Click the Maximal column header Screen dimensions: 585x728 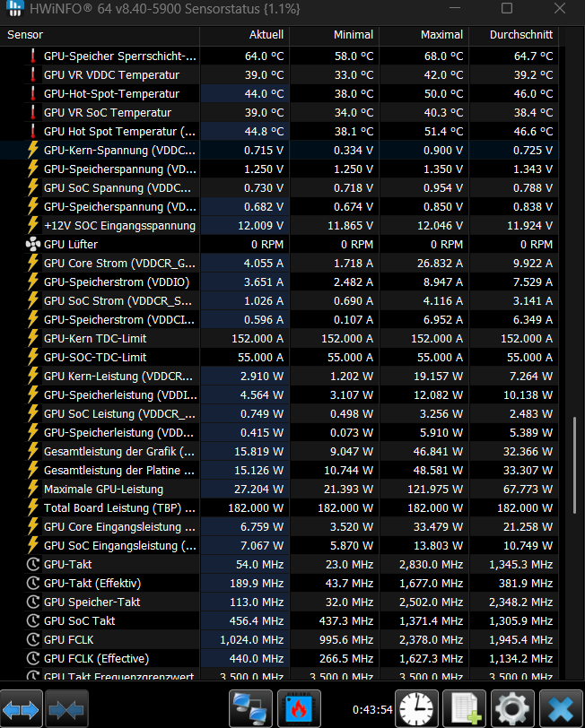point(423,35)
